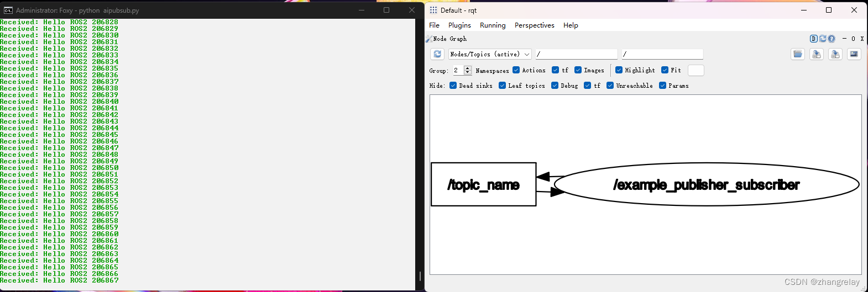
Task: Click the 'Namespaces' label
Action: (x=492, y=71)
